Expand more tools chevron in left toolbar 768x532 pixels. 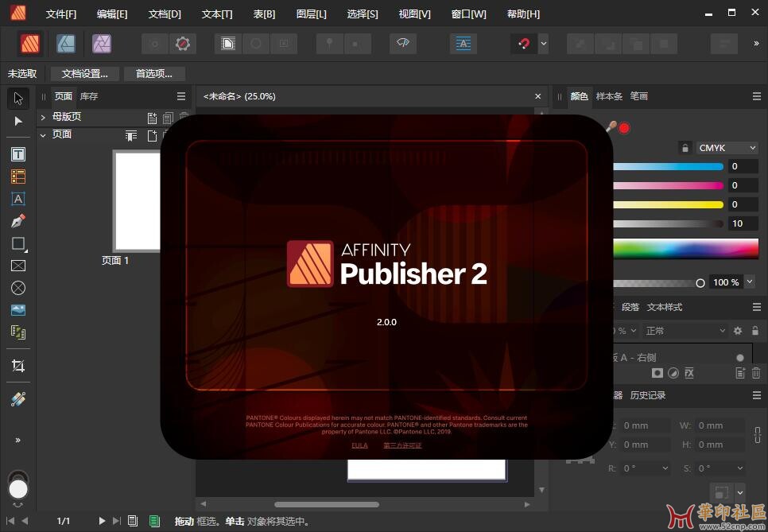18,441
